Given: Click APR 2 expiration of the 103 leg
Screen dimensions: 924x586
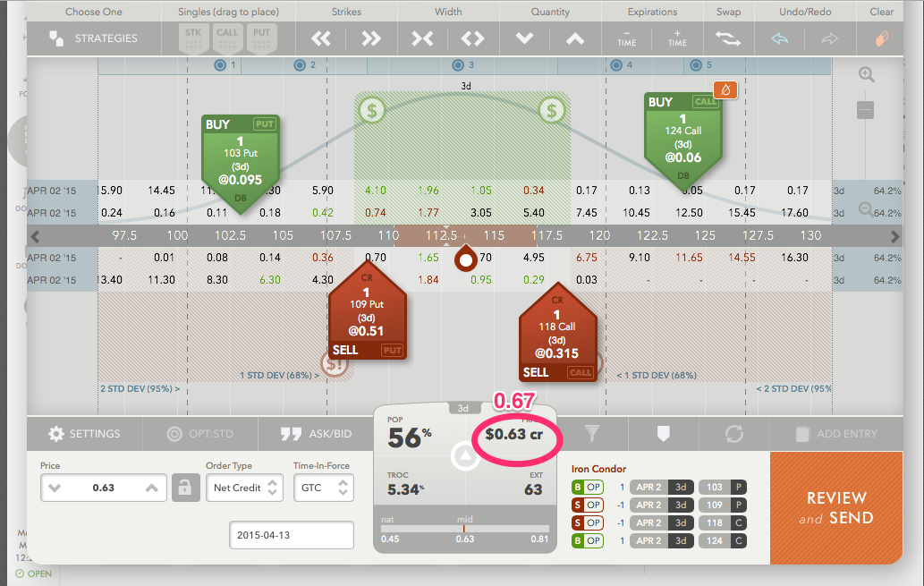Looking at the screenshot, I should [x=648, y=487].
